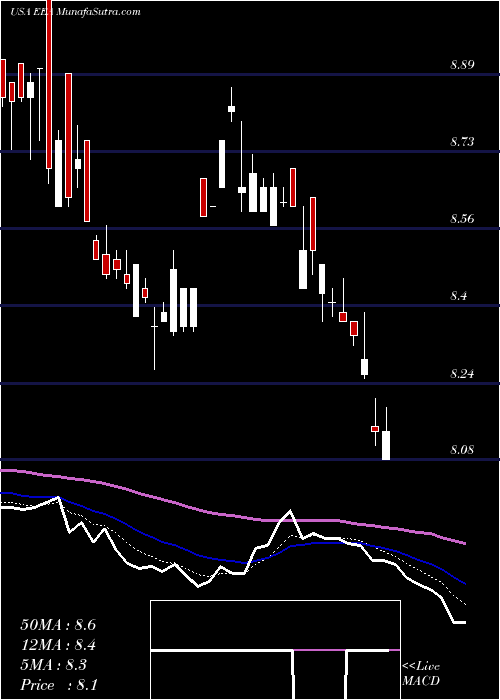Viewport: 500px width, 700px height.
Task: Click the Price : 8.1 readout
Action: pyautogui.click(x=59, y=685)
